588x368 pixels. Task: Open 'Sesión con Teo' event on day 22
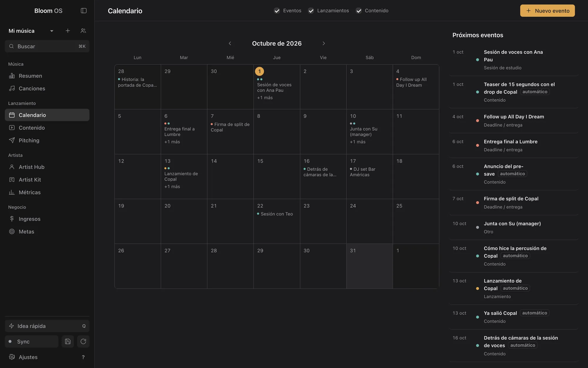click(x=275, y=214)
